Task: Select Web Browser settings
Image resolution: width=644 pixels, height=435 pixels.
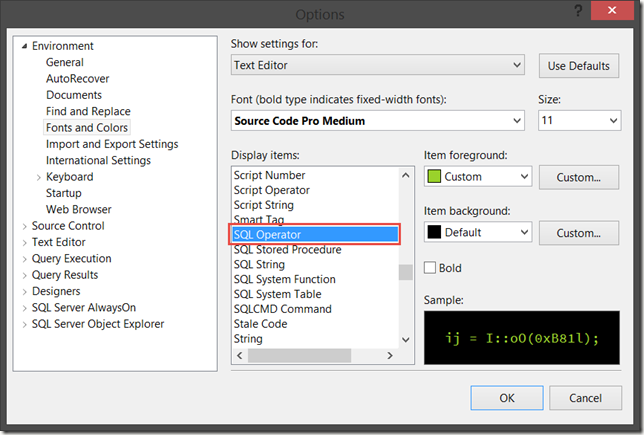Action: tap(79, 209)
